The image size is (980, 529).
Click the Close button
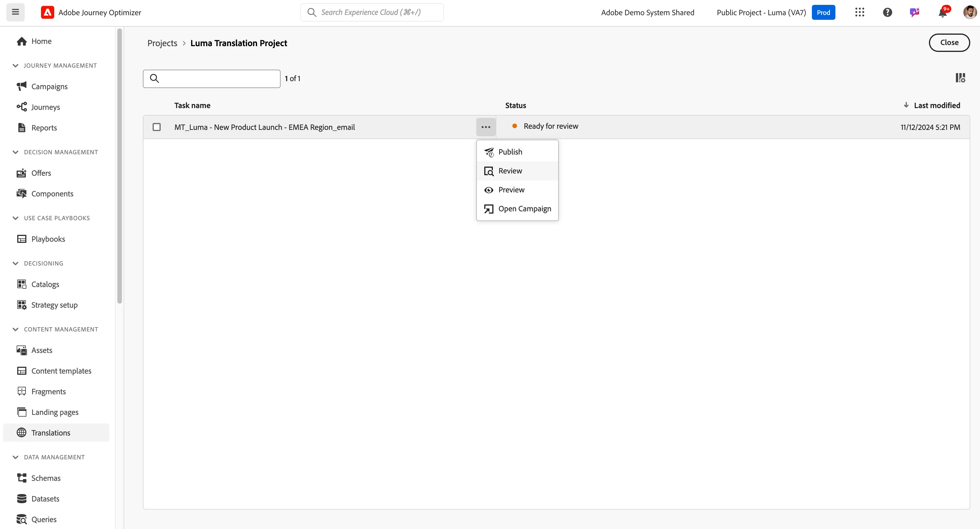point(949,43)
